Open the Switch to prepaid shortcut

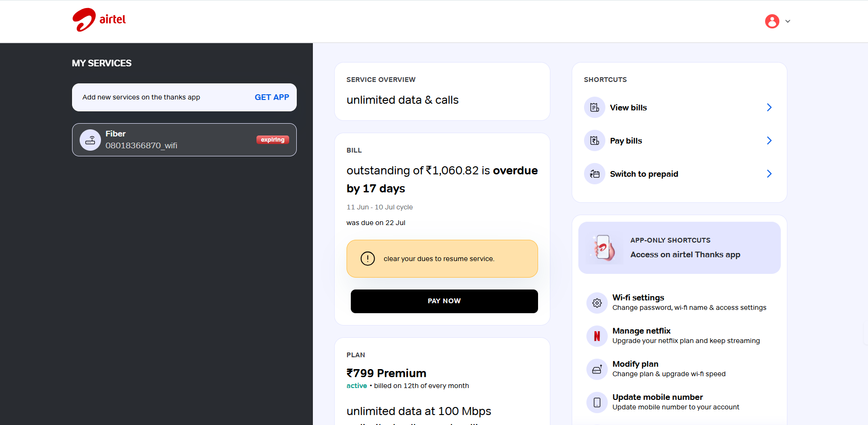(679, 174)
